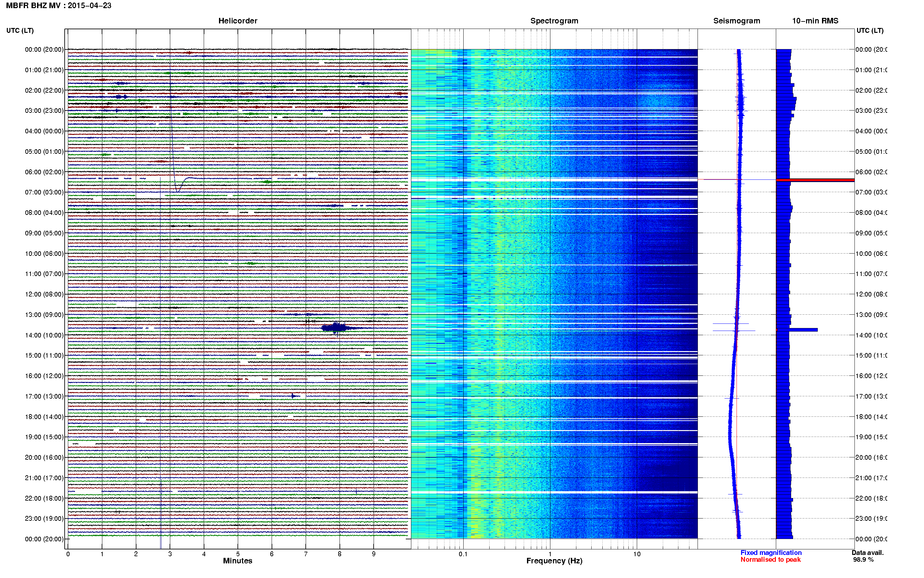Click the left '12:00 (08:00)' time label
924x578 pixels.
(44, 294)
